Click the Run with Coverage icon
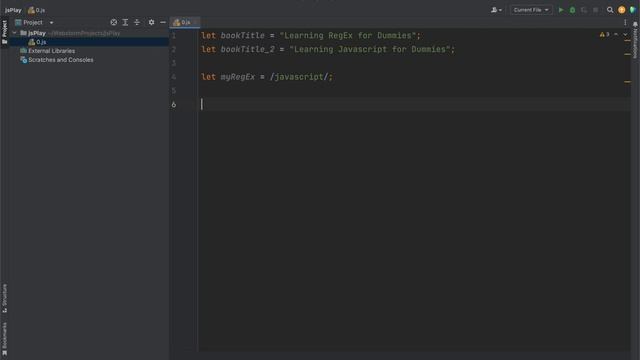Viewport: 640px width, 360px height. coord(584,10)
